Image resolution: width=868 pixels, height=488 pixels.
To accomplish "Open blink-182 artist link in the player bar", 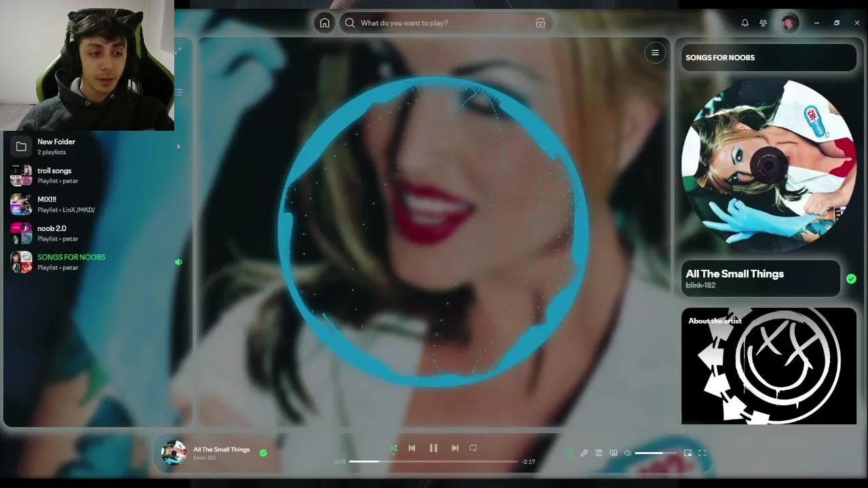I will [x=204, y=458].
